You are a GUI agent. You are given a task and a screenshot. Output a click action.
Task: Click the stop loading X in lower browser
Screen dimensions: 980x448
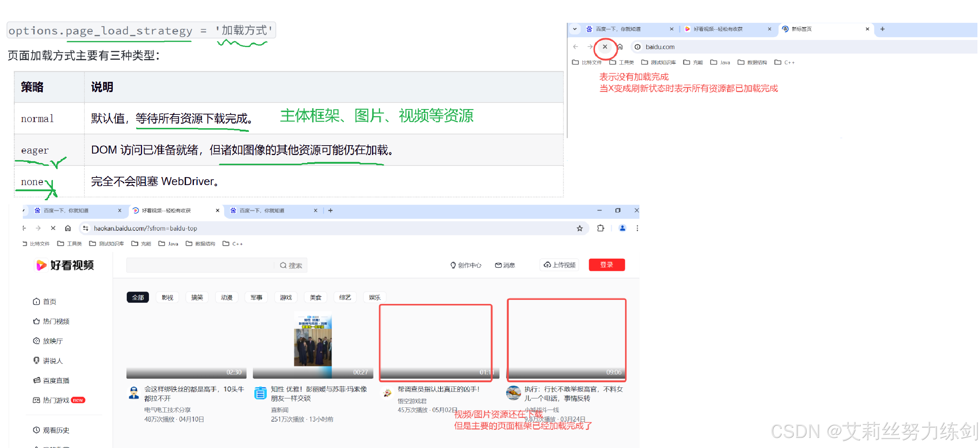coord(53,228)
